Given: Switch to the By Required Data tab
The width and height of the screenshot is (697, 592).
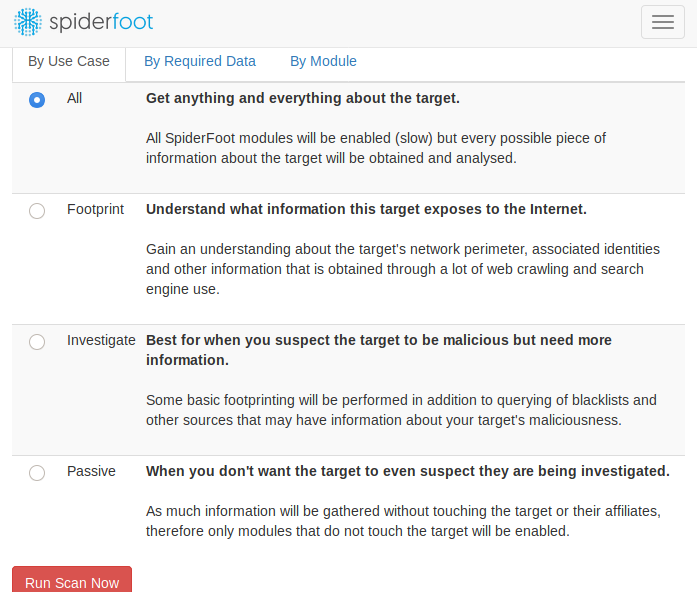Looking at the screenshot, I should pyautogui.click(x=200, y=61).
